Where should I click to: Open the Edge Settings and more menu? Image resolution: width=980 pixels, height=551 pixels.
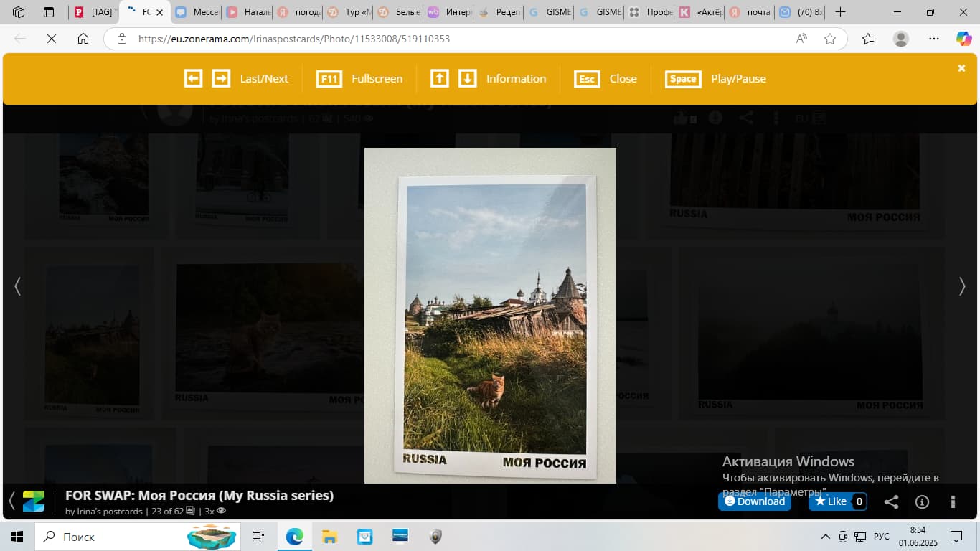[933, 39]
